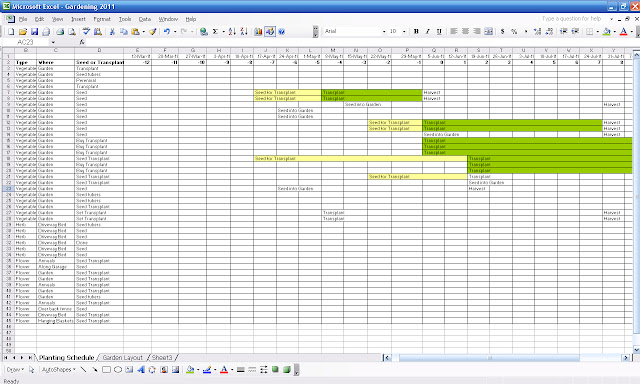Screen dimensions: 640x384
Task: Click the Increase Indent icon
Action: (575, 31)
